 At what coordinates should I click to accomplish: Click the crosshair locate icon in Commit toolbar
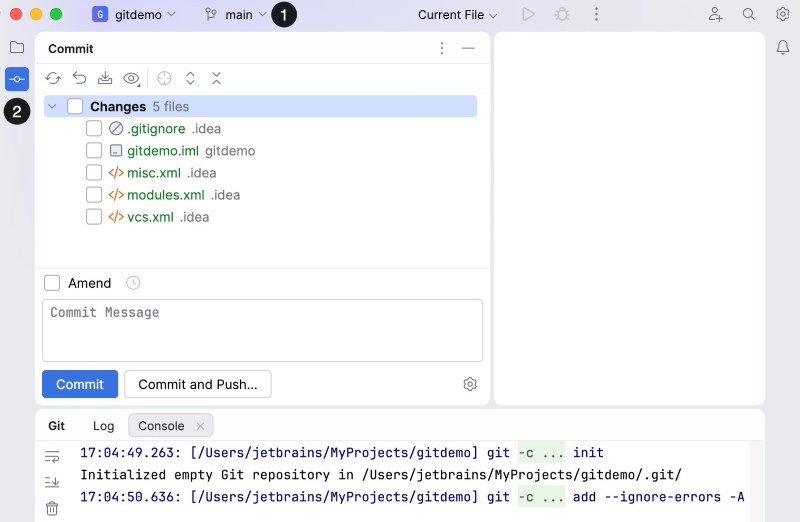pos(164,78)
